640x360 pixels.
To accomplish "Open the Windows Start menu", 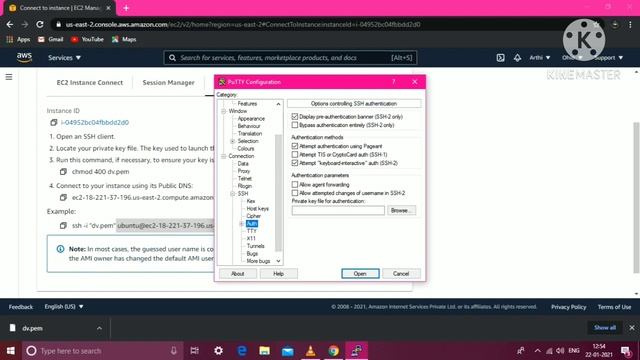I will pos(11,351).
